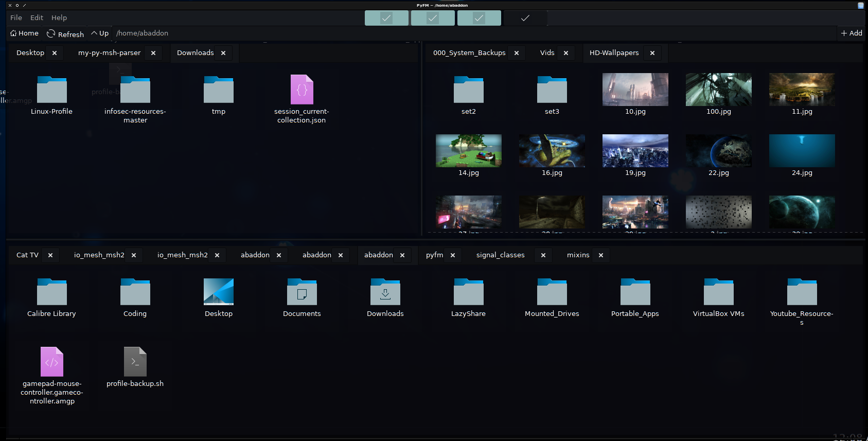Open the File menu
Viewport: 868px width, 441px height.
(16, 17)
